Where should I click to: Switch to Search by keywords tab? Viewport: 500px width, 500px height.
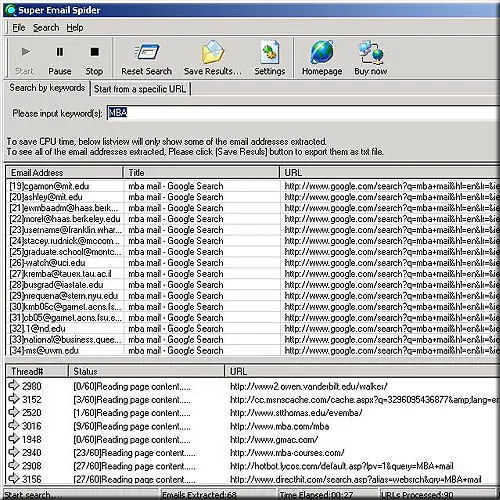(x=47, y=88)
